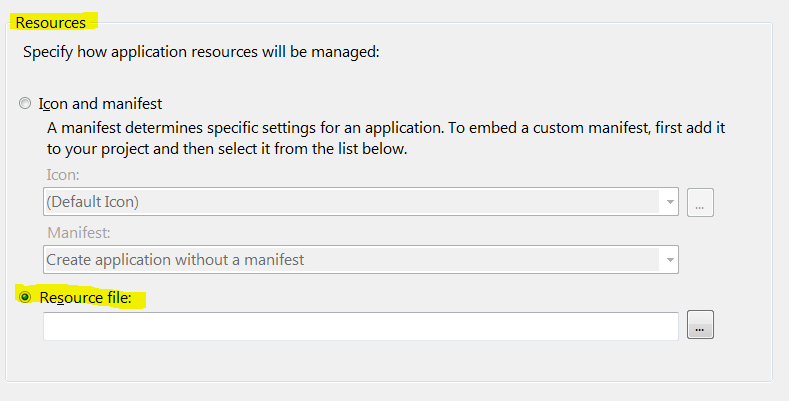Expand the Manifest dropdown arrow
Screen dimensions: 789x401
(667, 260)
